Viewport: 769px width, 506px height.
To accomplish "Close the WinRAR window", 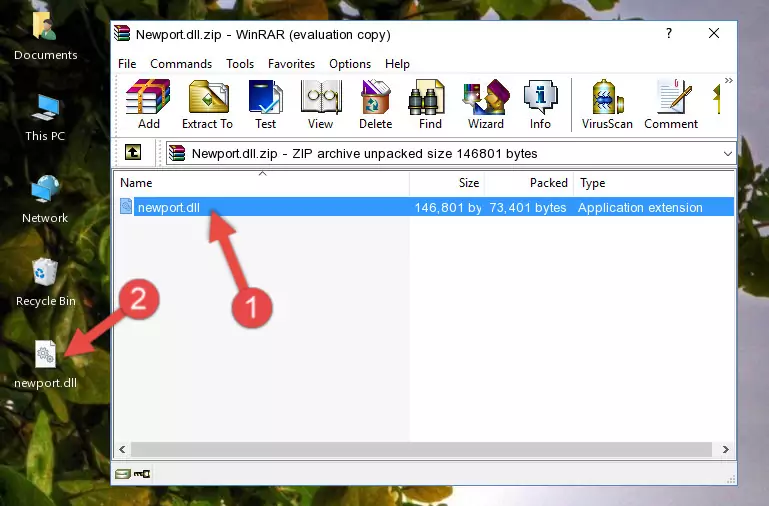I will click(714, 33).
